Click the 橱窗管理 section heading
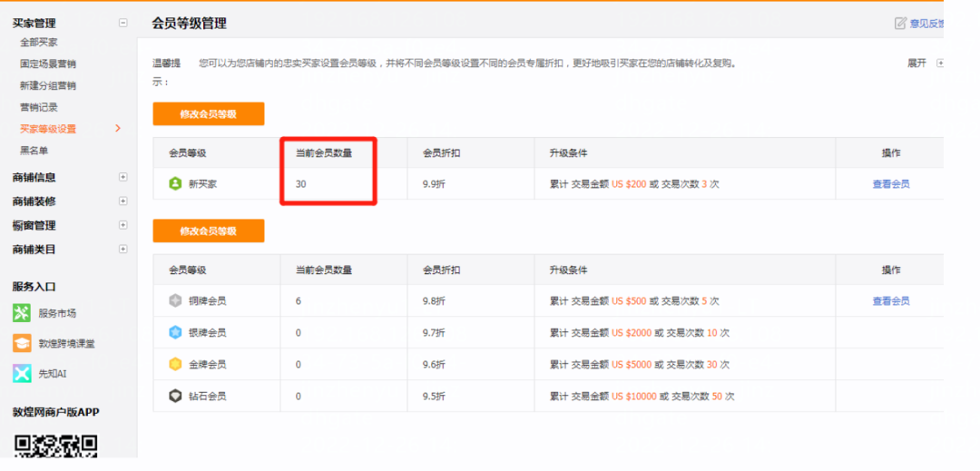The image size is (980, 471). coord(34,225)
